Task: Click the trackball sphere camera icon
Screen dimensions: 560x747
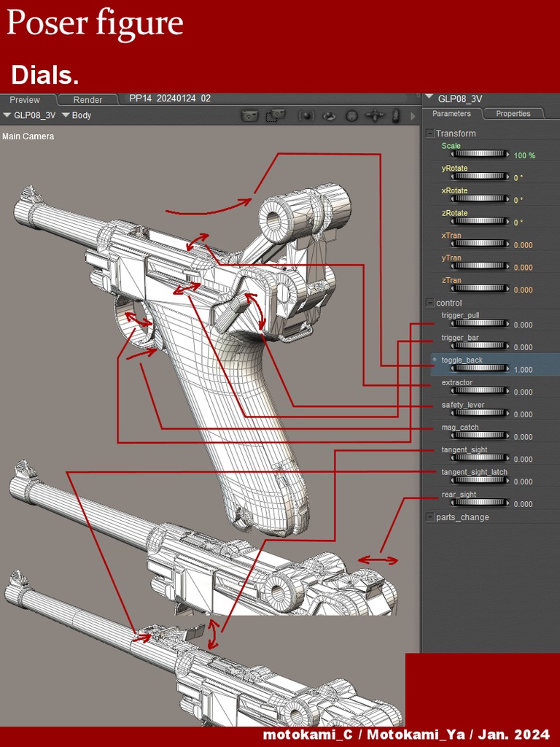Action: pyautogui.click(x=351, y=115)
